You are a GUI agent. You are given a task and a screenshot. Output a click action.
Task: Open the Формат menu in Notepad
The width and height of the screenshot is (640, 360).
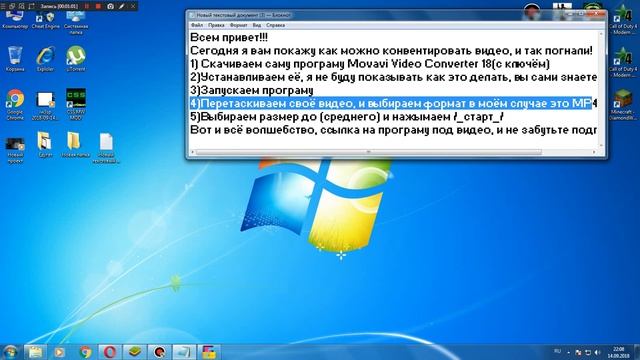pos(238,25)
